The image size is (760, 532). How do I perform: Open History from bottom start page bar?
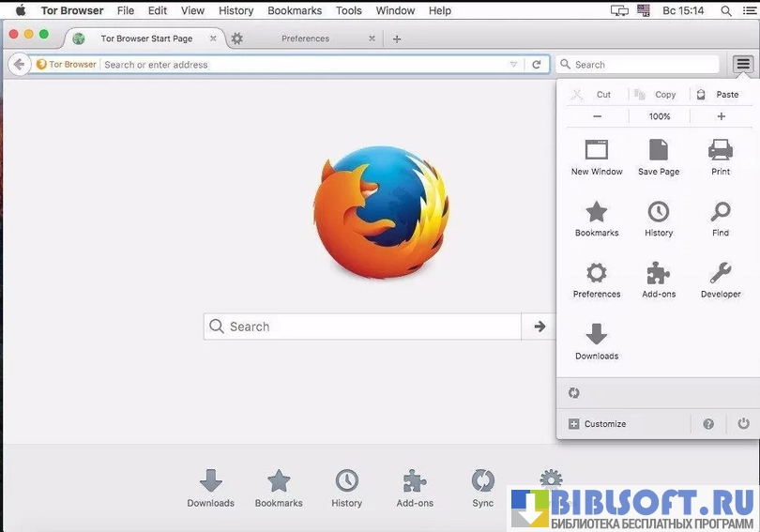pos(346,481)
